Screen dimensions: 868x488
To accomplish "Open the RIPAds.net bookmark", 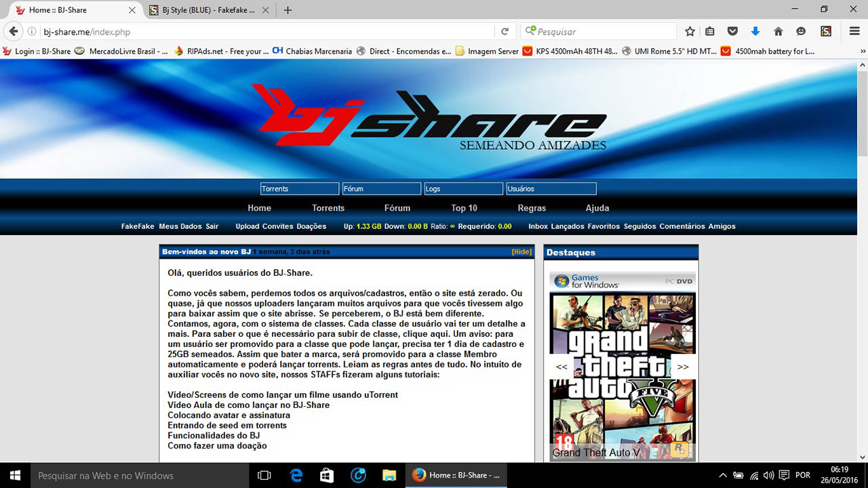I will click(x=220, y=51).
